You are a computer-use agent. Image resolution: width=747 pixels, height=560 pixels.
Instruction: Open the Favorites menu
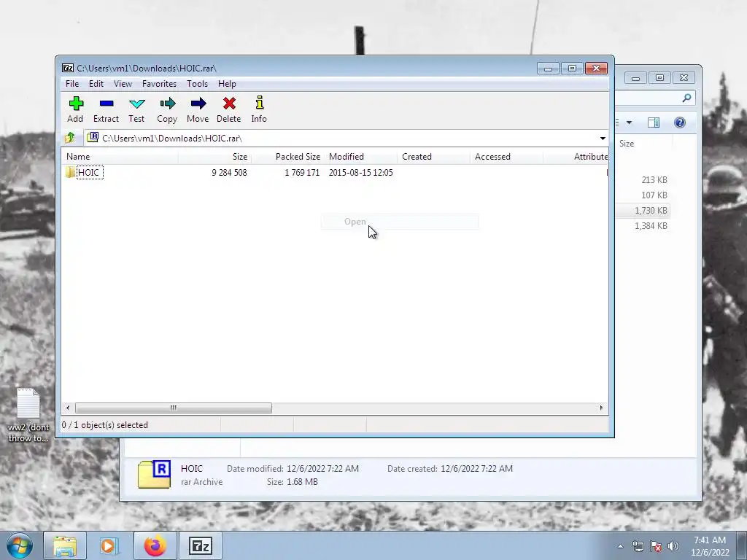click(x=159, y=84)
